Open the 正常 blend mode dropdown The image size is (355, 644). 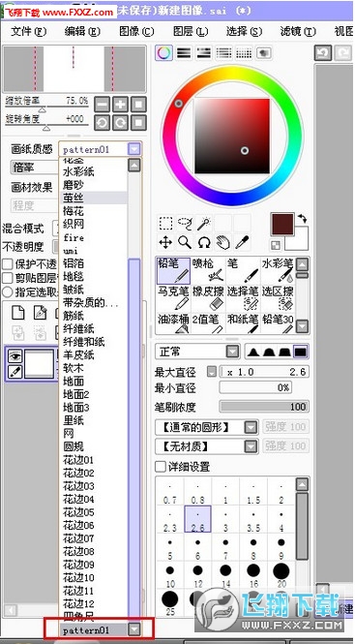coord(197,352)
